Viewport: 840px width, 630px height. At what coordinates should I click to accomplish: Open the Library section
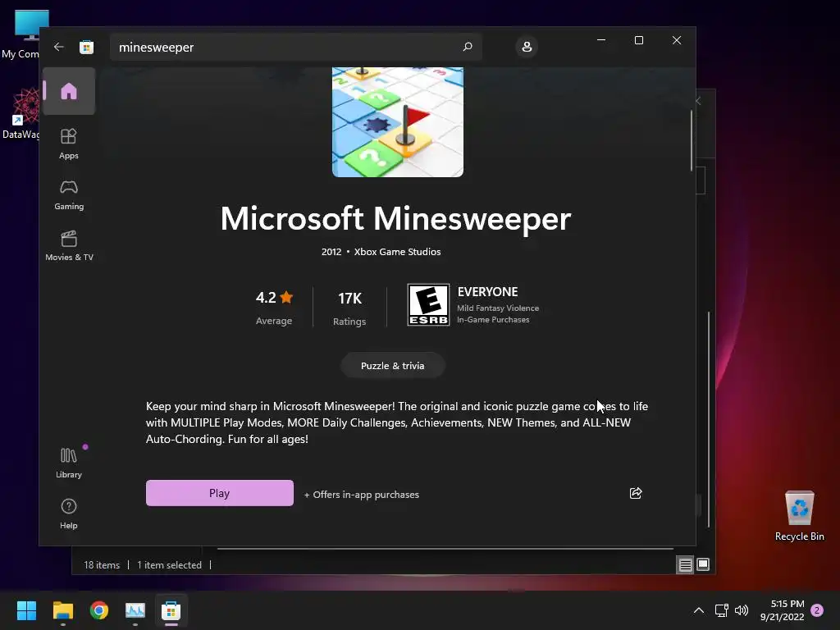click(69, 463)
